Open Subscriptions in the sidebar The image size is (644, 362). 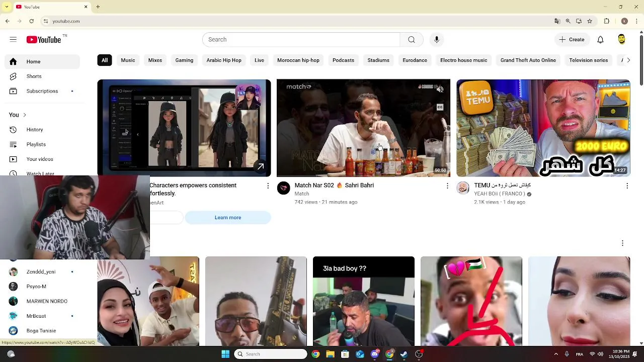coord(42,91)
